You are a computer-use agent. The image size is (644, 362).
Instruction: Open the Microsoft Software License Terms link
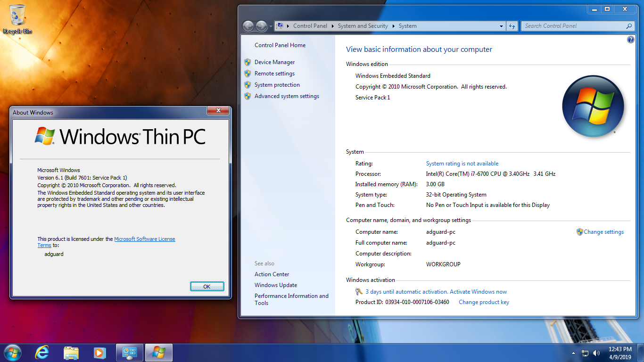107,242
